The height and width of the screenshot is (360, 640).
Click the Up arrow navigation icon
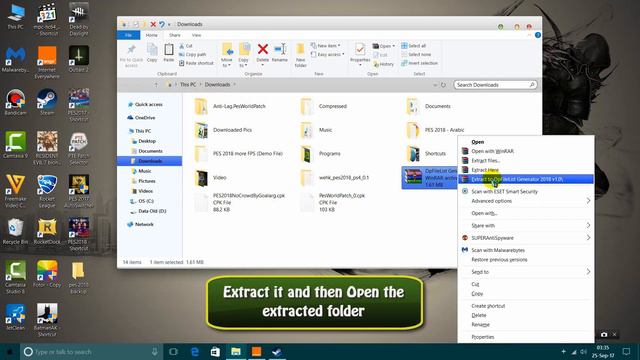click(156, 85)
